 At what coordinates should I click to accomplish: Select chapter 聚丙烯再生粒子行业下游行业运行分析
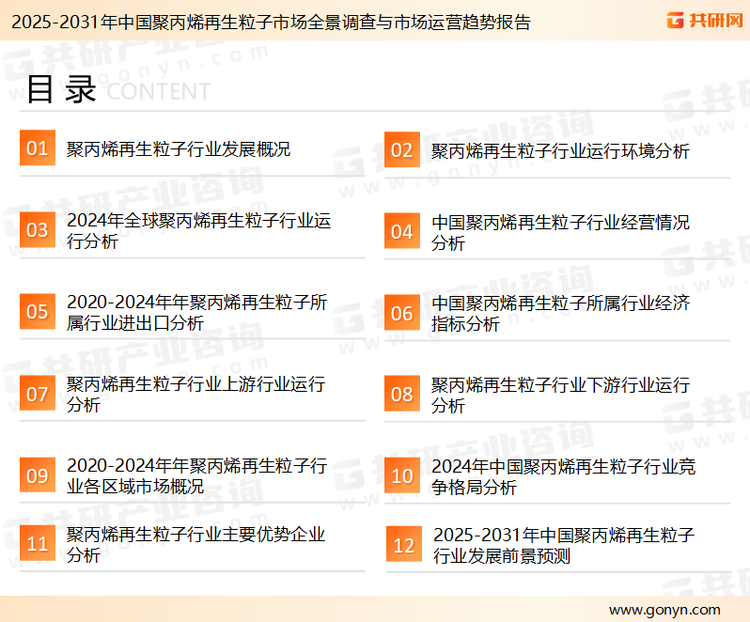point(560,395)
